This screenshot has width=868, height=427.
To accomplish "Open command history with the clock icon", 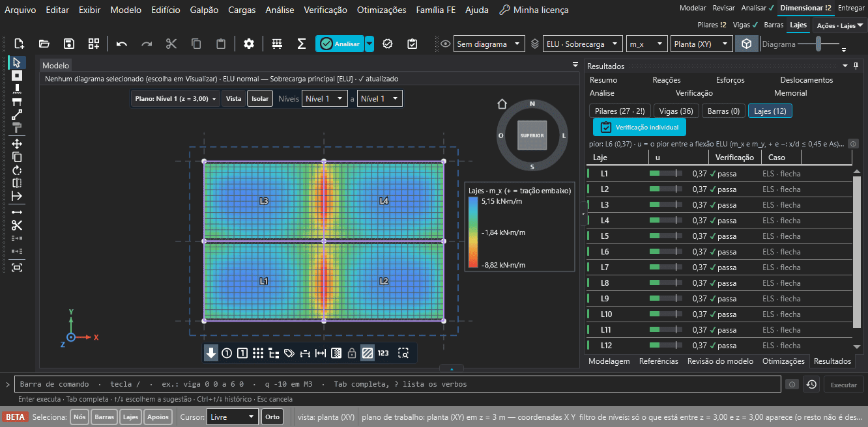I will (x=811, y=385).
